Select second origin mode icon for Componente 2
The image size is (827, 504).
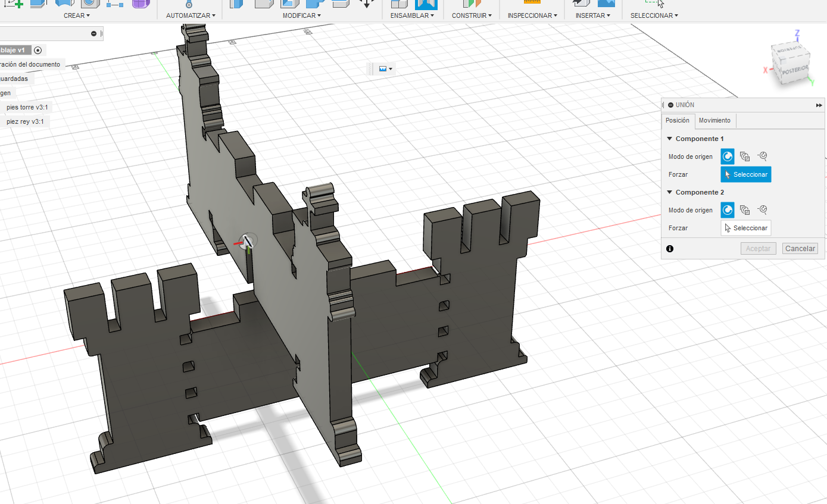coord(745,210)
